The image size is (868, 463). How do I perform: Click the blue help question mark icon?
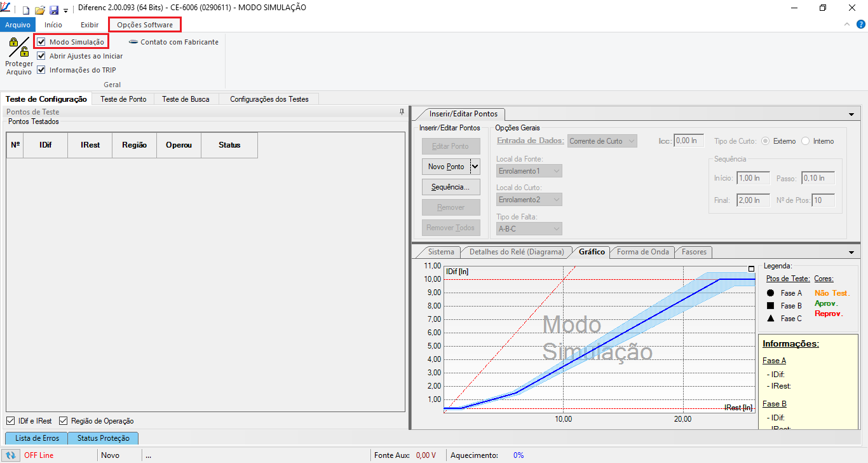point(860,25)
